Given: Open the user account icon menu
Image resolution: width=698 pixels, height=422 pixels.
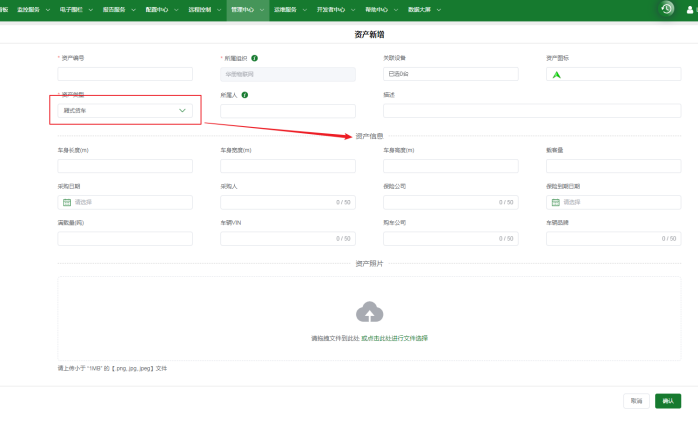Looking at the screenshot, I should 689,9.
